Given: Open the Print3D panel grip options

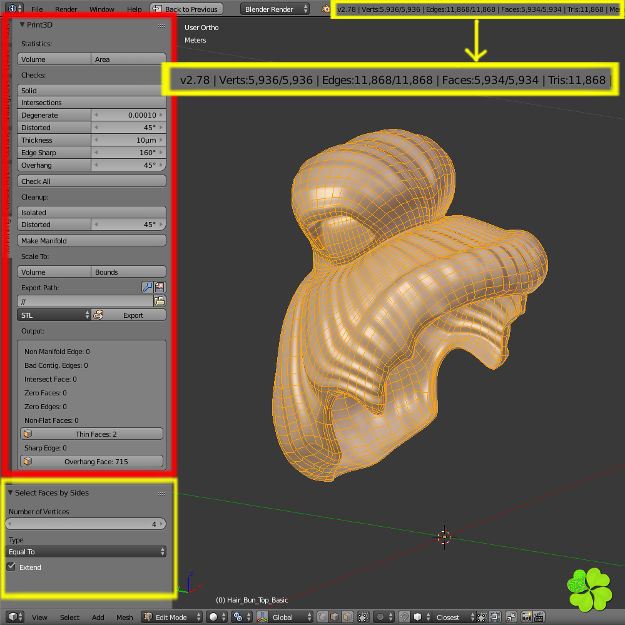Looking at the screenshot, I should pyautogui.click(x=161, y=26).
